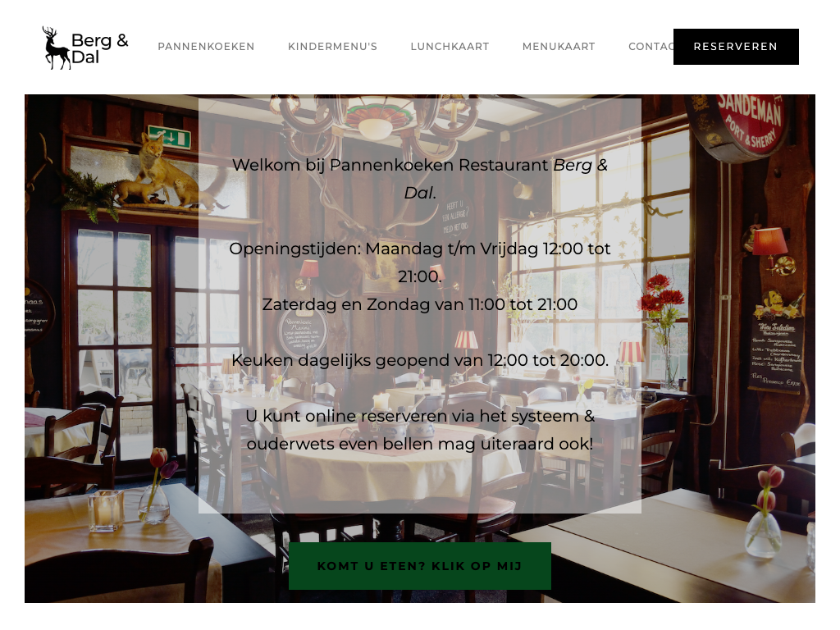Go to the Kindermenu's page
This screenshot has height=630, width=840.
click(x=333, y=47)
